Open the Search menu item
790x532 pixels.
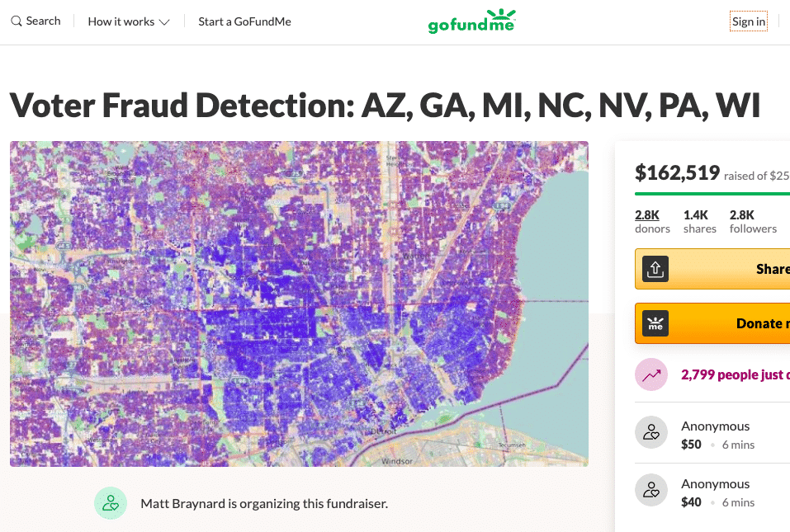[x=43, y=21]
